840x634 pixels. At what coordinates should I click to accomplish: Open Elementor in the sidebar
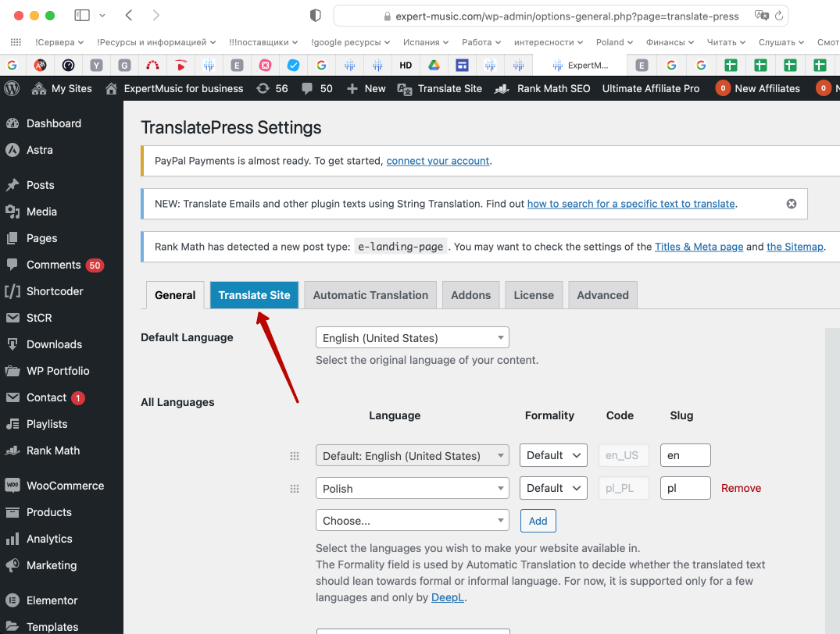coord(52,600)
